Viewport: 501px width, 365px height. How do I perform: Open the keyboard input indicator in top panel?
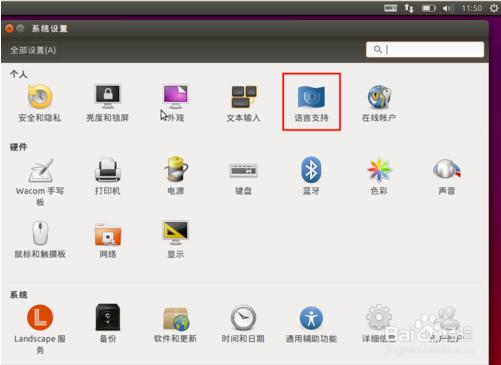pyautogui.click(x=390, y=8)
